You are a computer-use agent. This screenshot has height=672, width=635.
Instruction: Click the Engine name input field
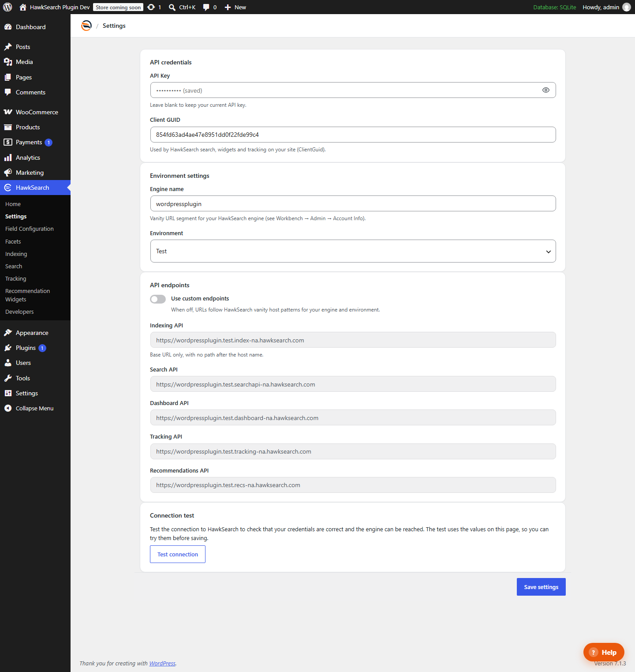tap(353, 203)
